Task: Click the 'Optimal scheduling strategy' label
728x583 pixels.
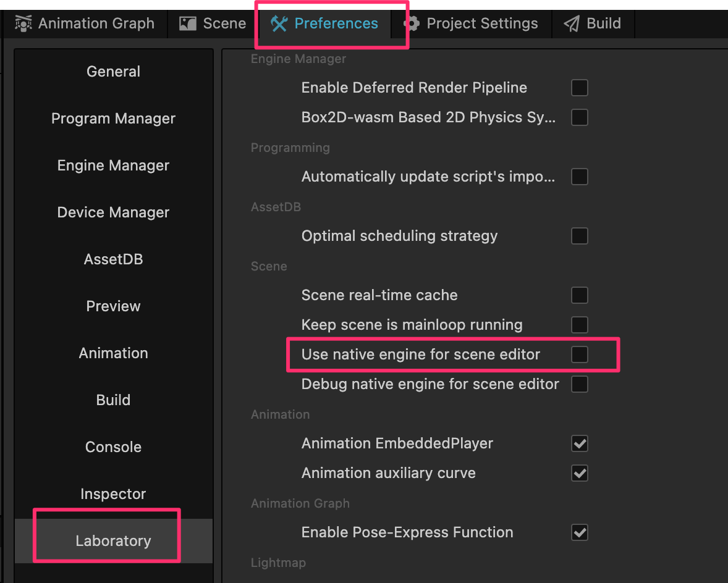Action: tap(399, 236)
